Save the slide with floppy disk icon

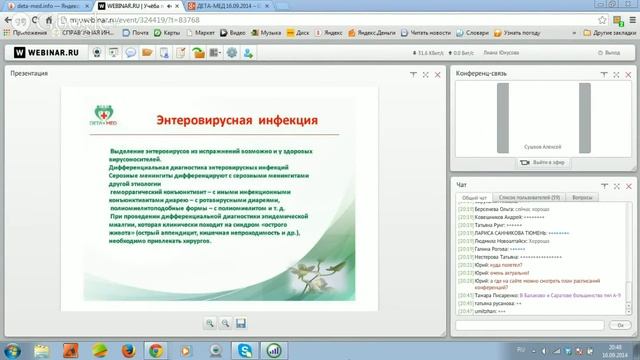pos(241,323)
